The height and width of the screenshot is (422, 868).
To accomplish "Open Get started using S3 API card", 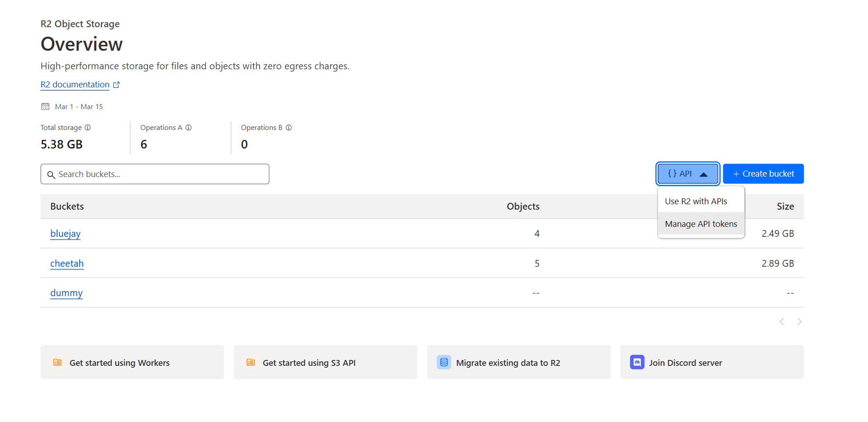I will pos(325,362).
